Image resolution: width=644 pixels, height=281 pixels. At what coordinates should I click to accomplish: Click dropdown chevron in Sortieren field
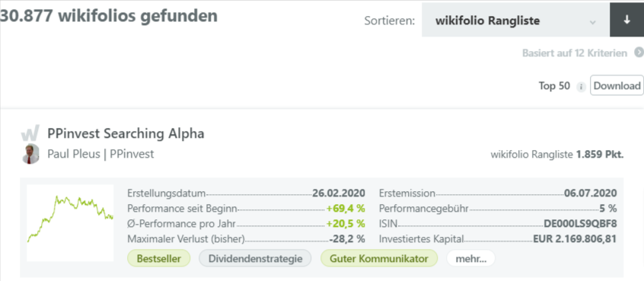[x=592, y=22]
